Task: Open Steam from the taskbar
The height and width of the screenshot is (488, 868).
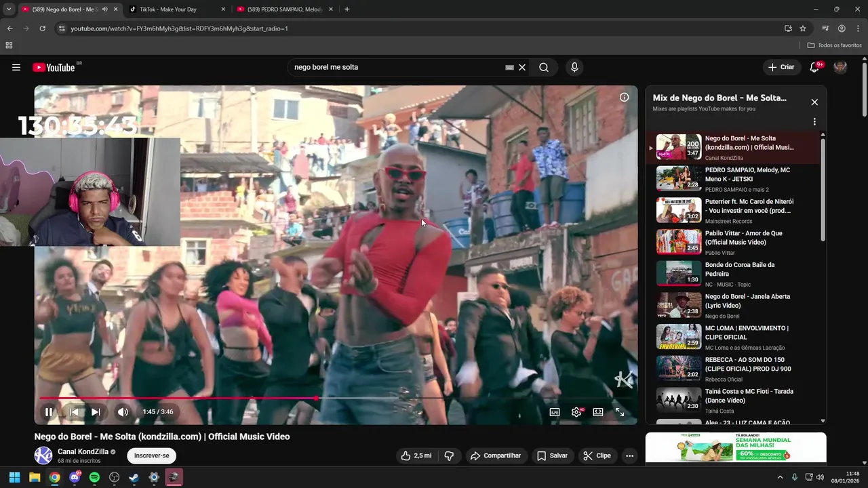Action: pyautogui.click(x=134, y=477)
